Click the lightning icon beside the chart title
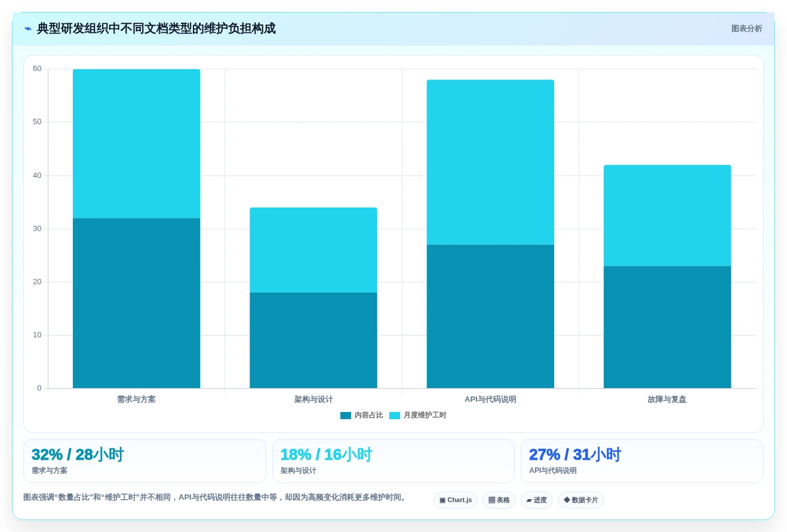 (28, 29)
